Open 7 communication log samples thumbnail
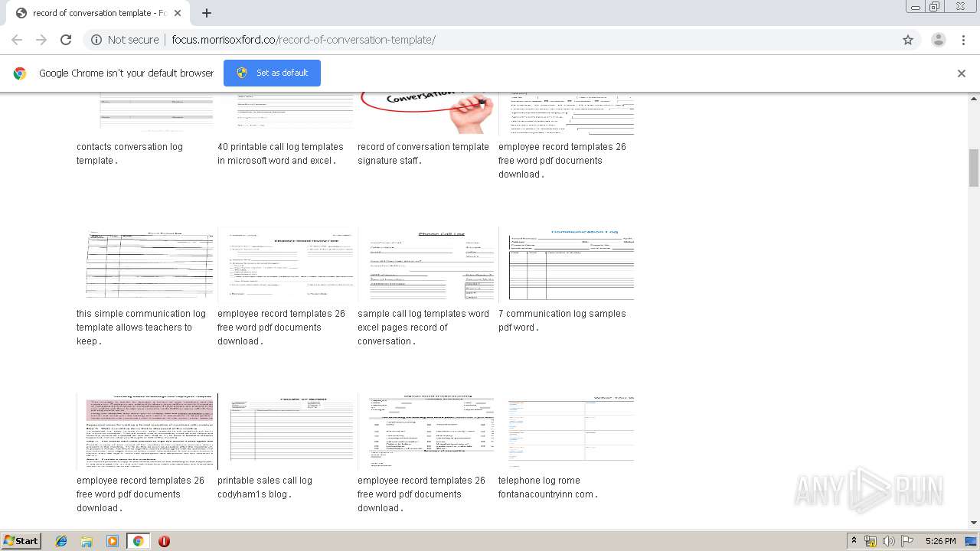Viewport: 980px width, 551px height. pyautogui.click(x=567, y=265)
